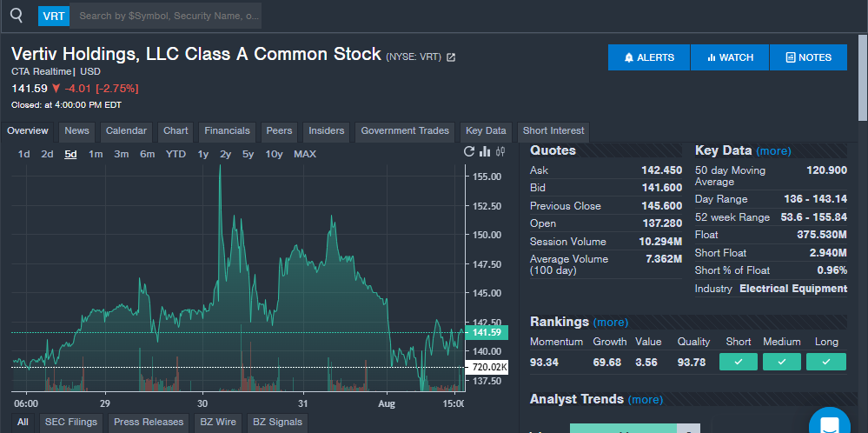Switch to Government Trades tab

pyautogui.click(x=405, y=131)
